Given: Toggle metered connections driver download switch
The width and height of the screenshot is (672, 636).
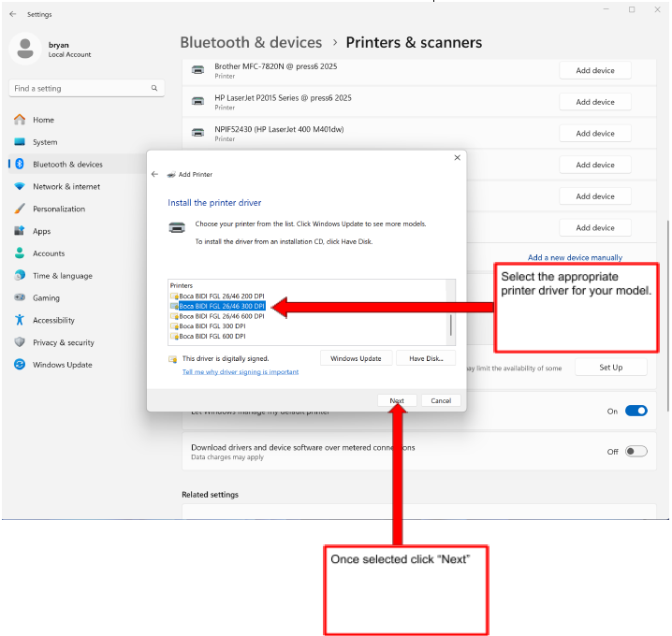Looking at the screenshot, I should click(x=636, y=452).
